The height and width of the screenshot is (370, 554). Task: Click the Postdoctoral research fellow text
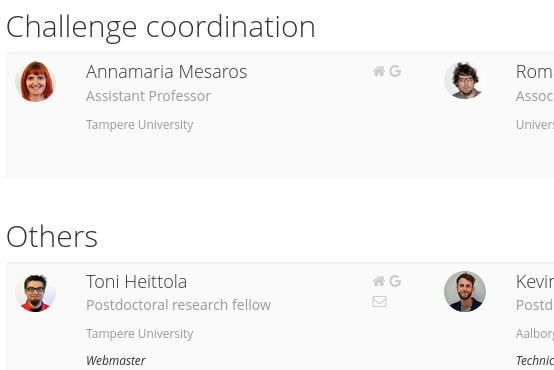pos(178,305)
